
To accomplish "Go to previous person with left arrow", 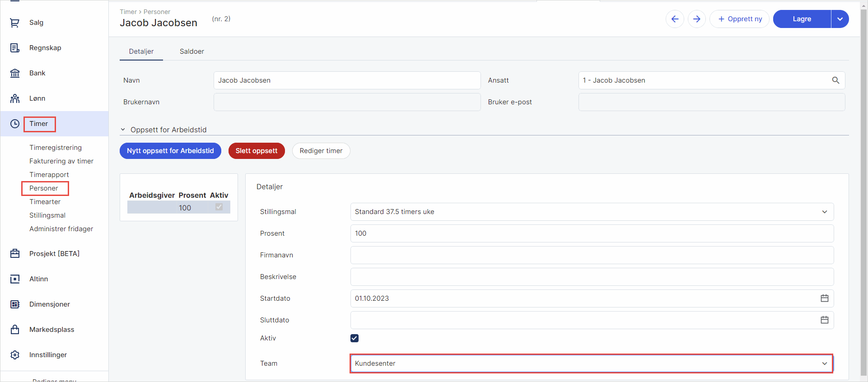I will pos(675,19).
